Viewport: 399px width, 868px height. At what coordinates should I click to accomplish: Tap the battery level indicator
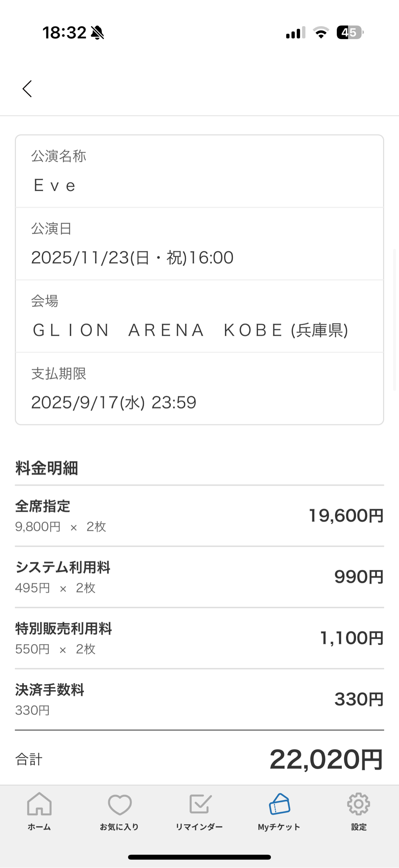click(349, 33)
